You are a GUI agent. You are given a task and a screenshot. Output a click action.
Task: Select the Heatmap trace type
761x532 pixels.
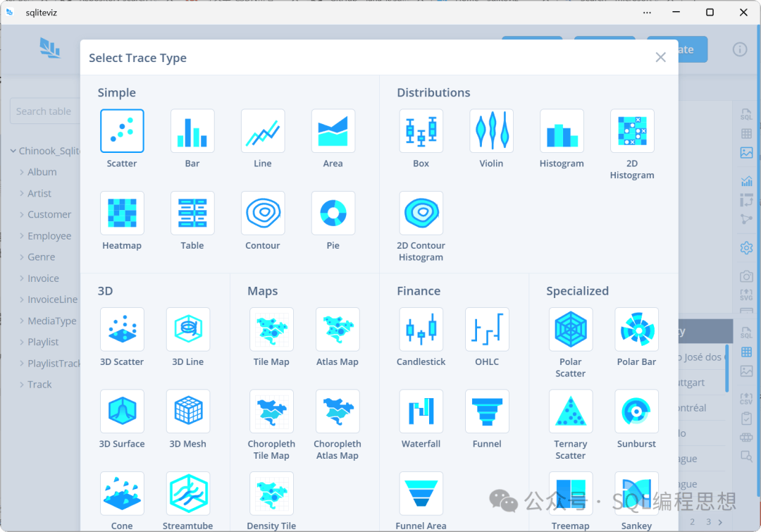[122, 214]
